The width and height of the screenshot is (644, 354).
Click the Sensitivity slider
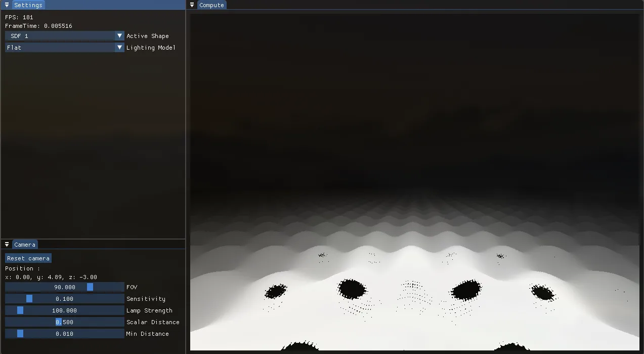[65, 299]
